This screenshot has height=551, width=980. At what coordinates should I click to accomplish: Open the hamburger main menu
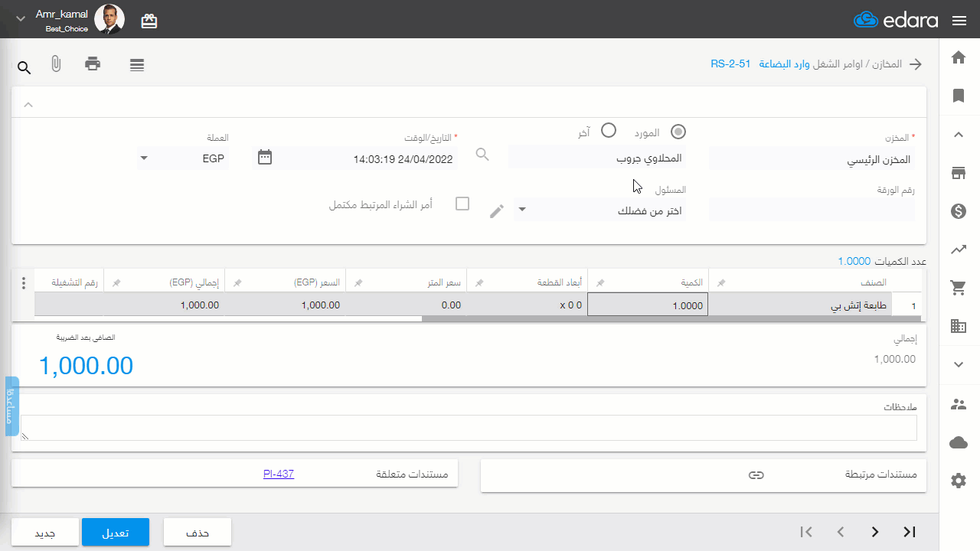pos(959,21)
